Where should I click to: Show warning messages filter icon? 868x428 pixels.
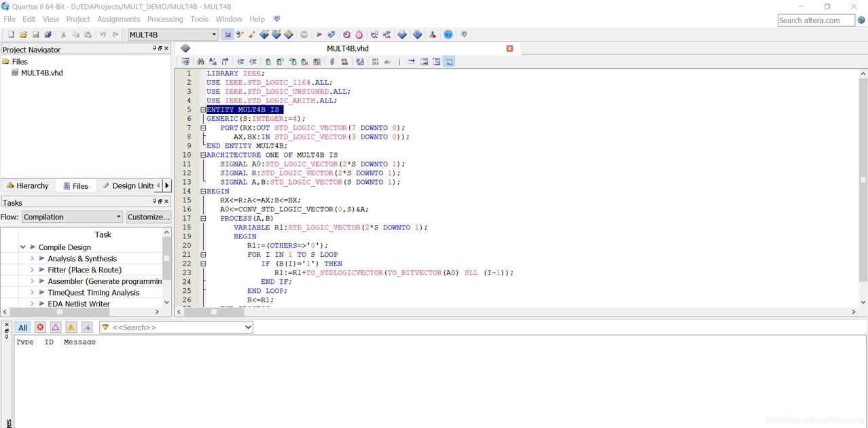point(71,327)
